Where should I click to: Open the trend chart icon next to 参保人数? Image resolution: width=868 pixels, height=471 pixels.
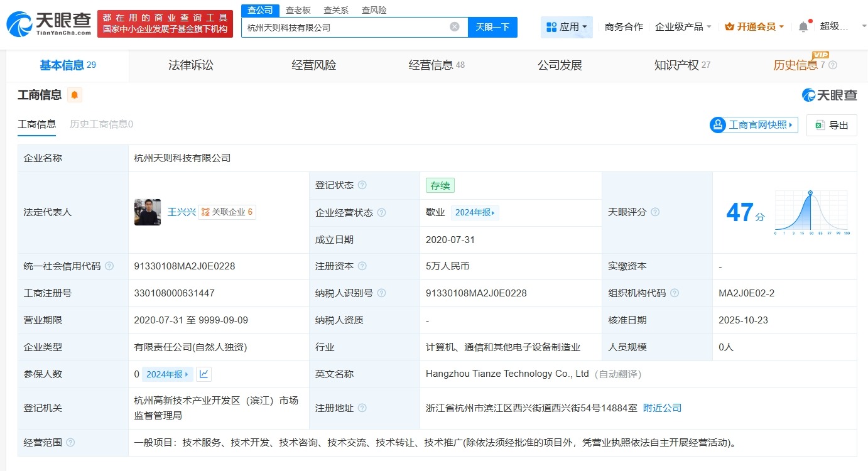pos(202,374)
